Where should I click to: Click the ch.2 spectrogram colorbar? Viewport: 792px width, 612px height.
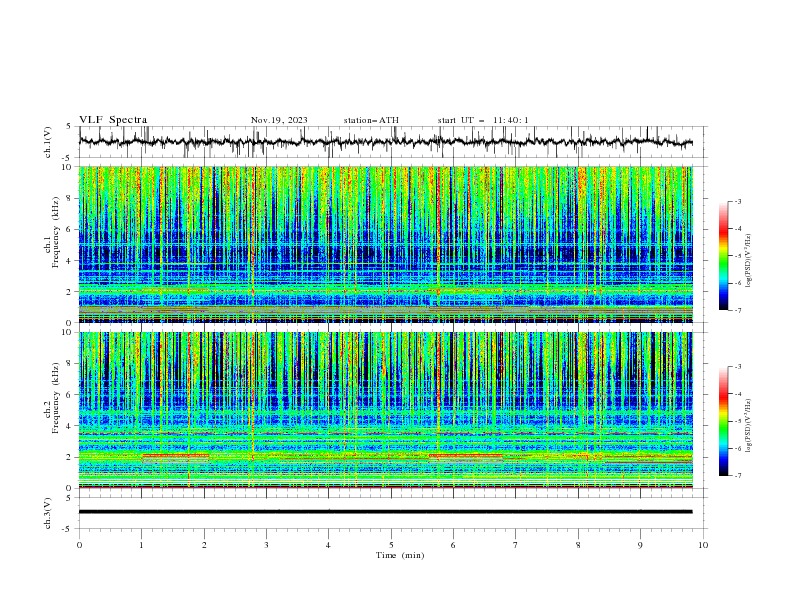(724, 421)
